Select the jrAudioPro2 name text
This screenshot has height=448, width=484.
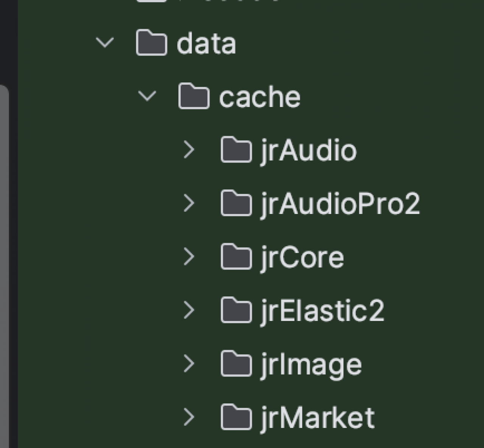[340, 204]
